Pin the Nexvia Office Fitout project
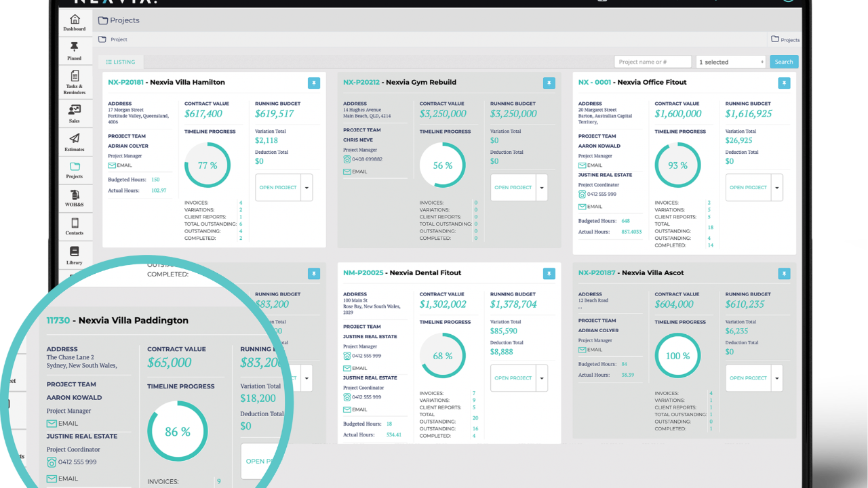Screen dimensions: 868x488 click(784, 83)
